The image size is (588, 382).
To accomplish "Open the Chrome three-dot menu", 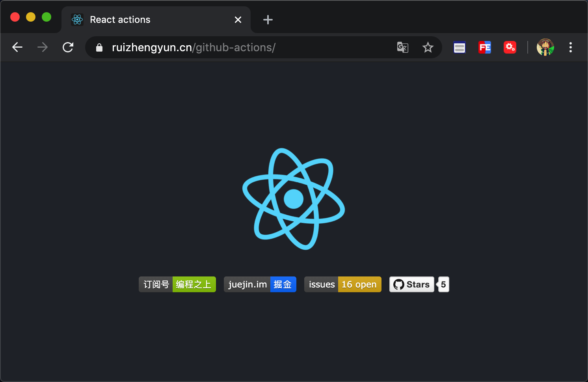I will [x=570, y=47].
